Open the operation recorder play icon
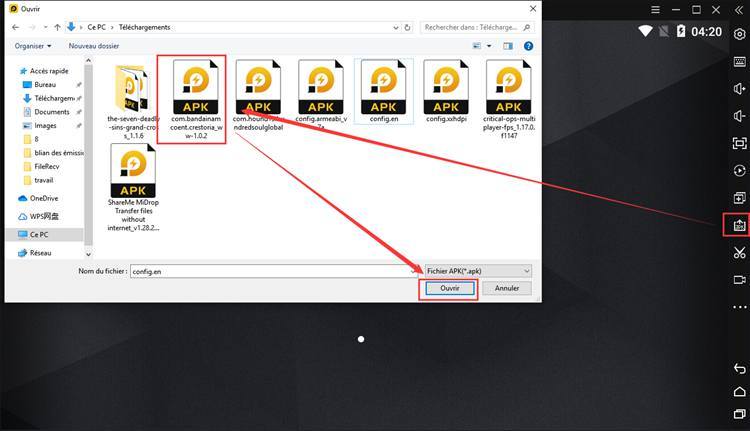This screenshot has width=750, height=431. [x=739, y=170]
